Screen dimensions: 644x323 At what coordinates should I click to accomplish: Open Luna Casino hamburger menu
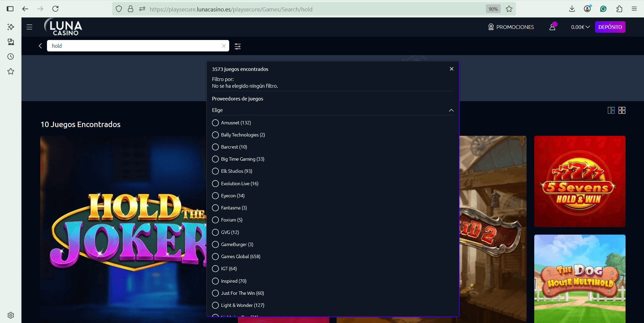(30, 27)
